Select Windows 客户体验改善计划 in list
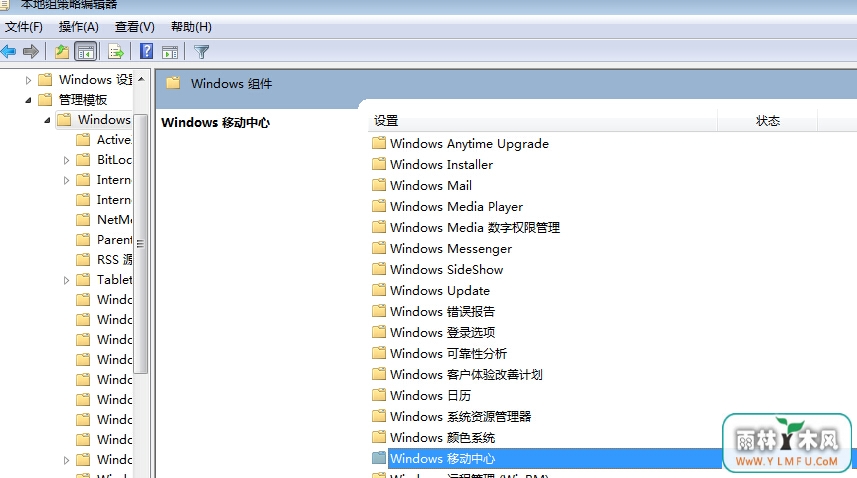857x478 pixels. (466, 374)
